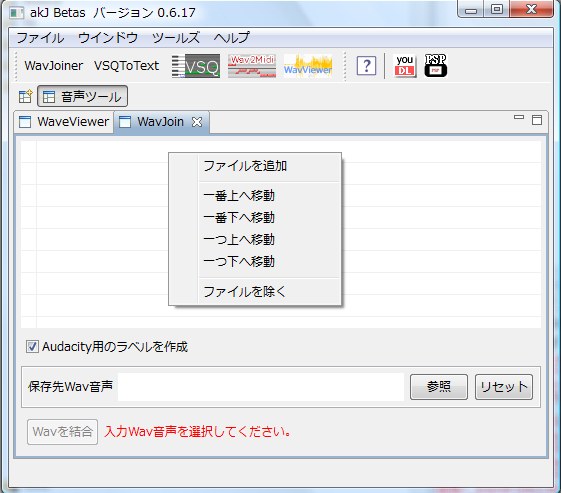Open the VSQ tool icon
Image resolution: width=561 pixels, height=493 pixels.
196,66
